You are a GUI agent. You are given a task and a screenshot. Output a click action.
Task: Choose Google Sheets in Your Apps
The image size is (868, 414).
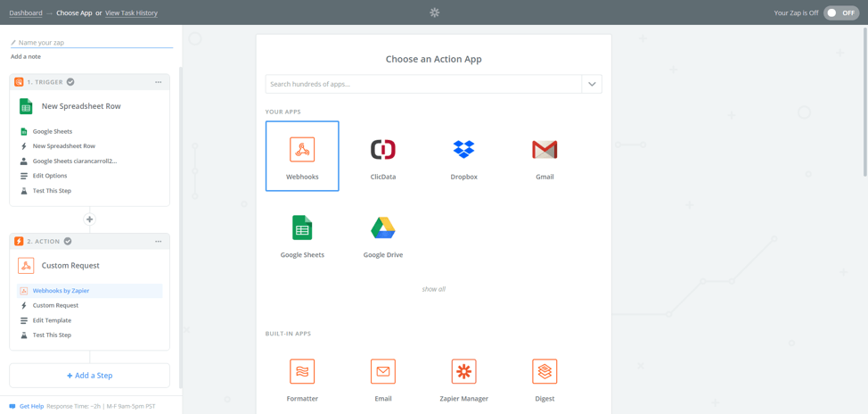click(302, 228)
